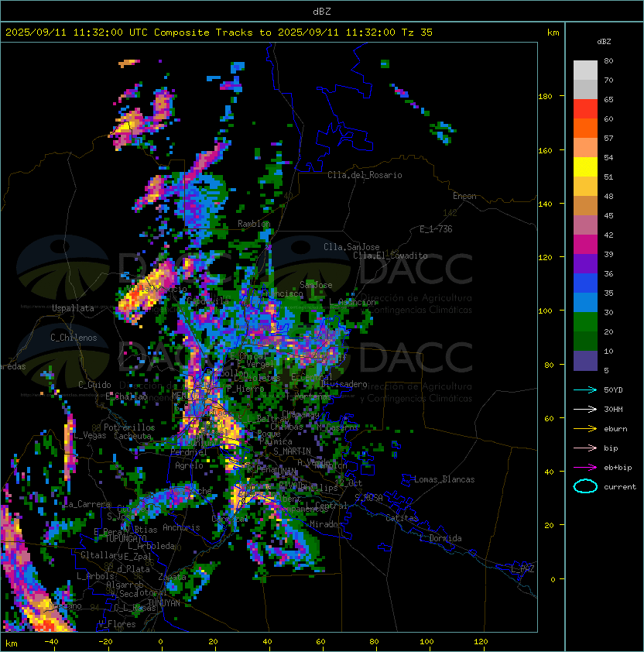Click the 'Clla.El_Cavadito' label

(x=390, y=256)
